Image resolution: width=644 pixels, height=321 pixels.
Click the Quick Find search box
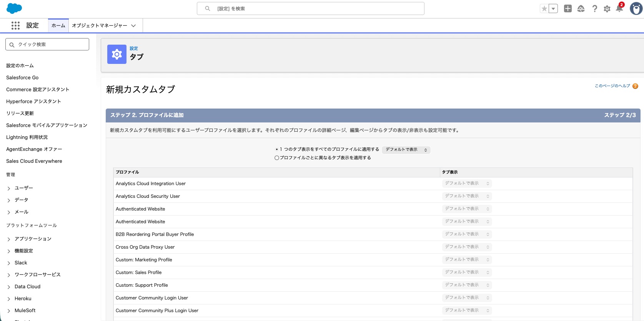(47, 44)
